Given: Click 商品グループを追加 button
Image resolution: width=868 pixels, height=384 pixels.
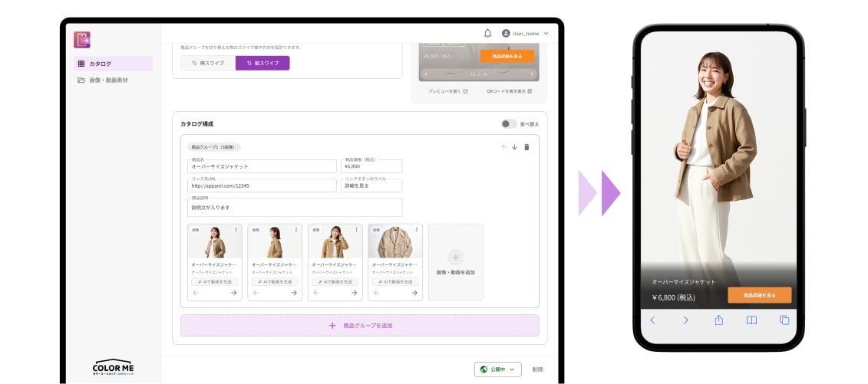Looking at the screenshot, I should click(360, 326).
